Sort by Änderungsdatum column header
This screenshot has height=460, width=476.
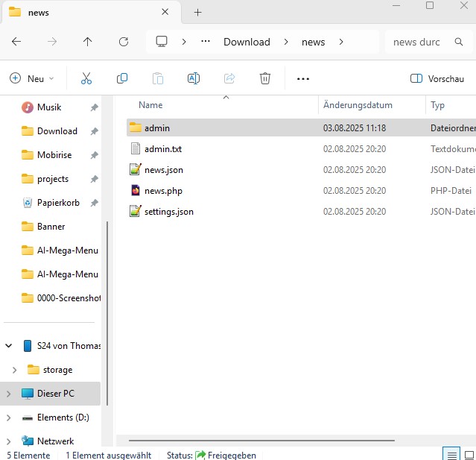point(358,105)
